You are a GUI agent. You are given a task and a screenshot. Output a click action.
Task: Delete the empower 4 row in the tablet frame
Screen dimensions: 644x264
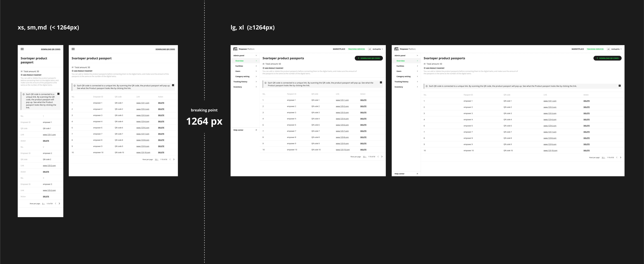coord(161,121)
